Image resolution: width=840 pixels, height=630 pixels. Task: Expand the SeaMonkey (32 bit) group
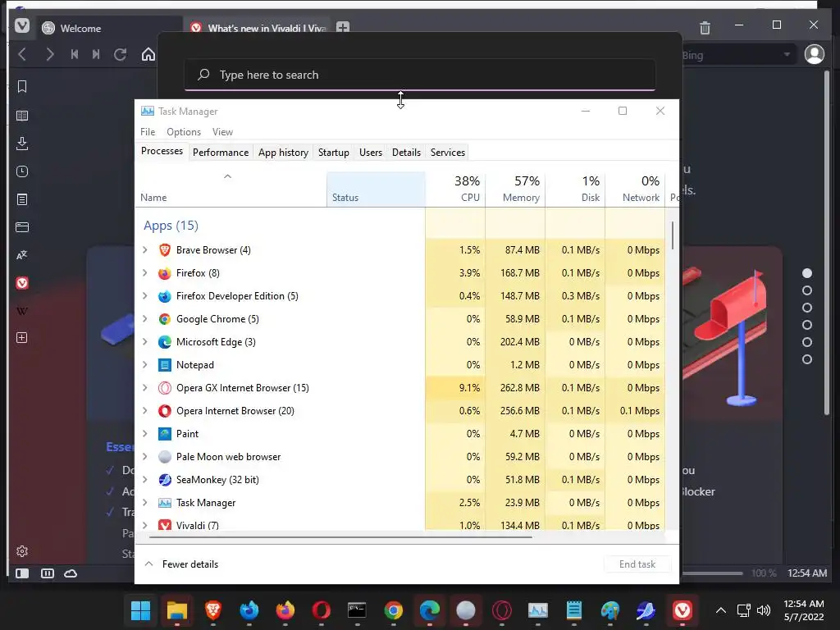coord(145,479)
